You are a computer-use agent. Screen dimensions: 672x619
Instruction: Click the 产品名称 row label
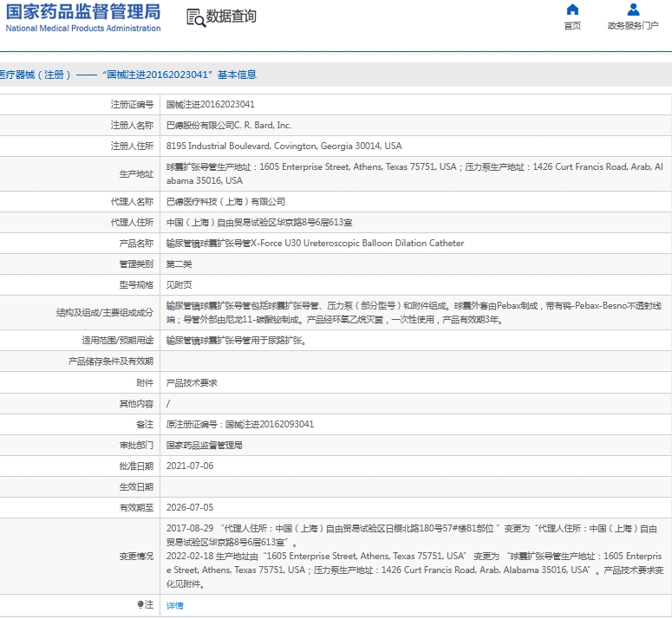click(136, 244)
